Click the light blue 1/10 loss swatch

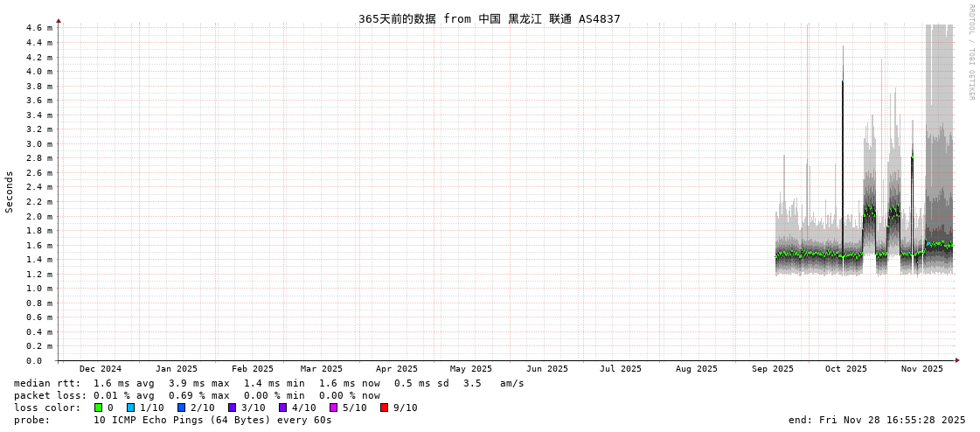(x=130, y=408)
